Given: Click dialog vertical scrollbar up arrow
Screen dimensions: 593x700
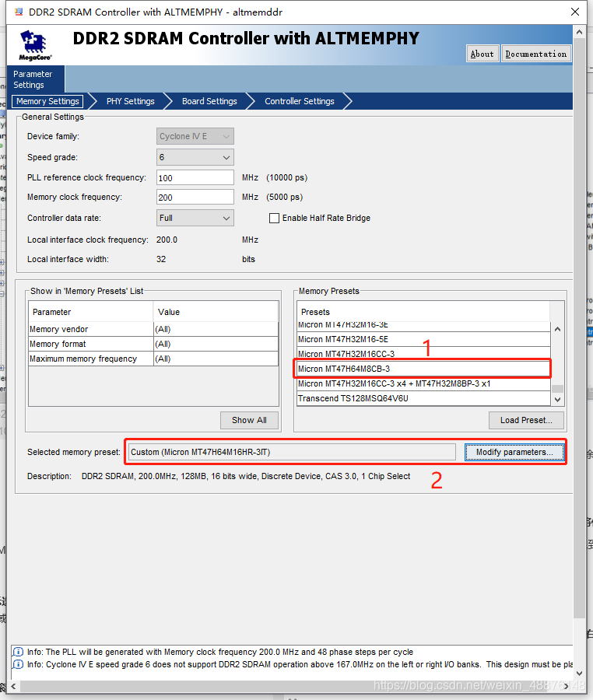Looking at the screenshot, I should tap(579, 32).
